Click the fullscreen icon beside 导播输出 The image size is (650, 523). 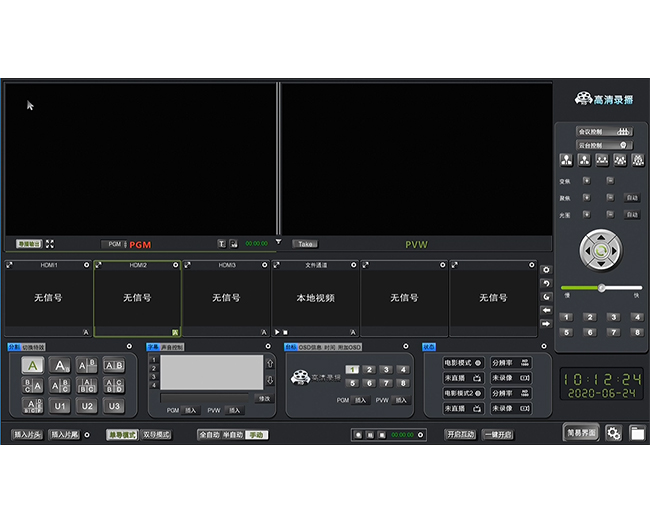pos(50,243)
